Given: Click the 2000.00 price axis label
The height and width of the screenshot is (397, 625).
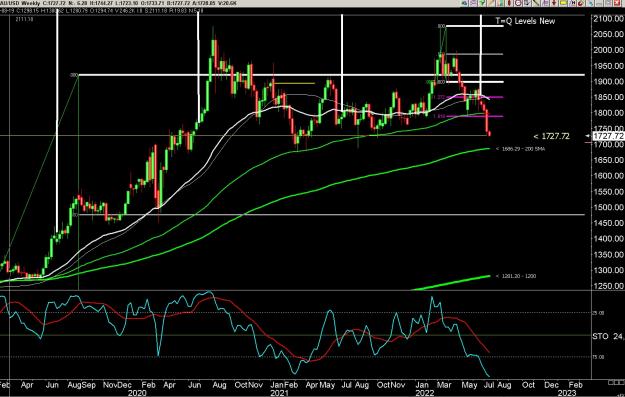Looking at the screenshot, I should pyautogui.click(x=608, y=50).
